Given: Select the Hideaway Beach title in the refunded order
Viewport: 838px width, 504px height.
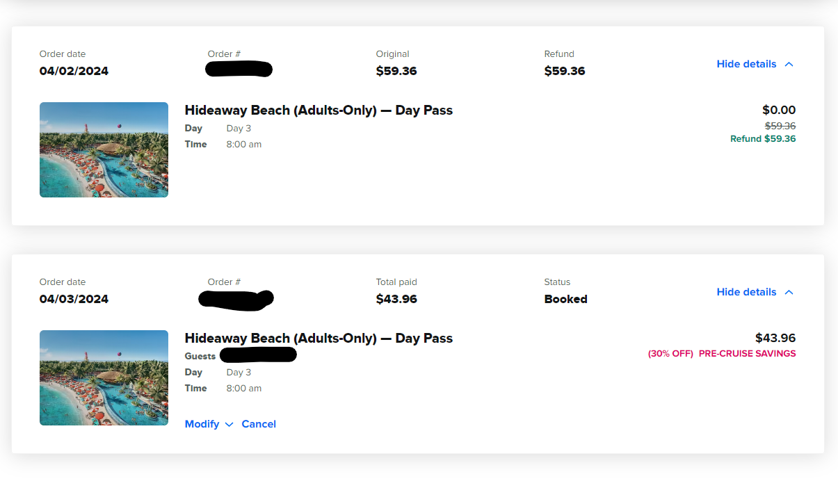Looking at the screenshot, I should pyautogui.click(x=319, y=111).
